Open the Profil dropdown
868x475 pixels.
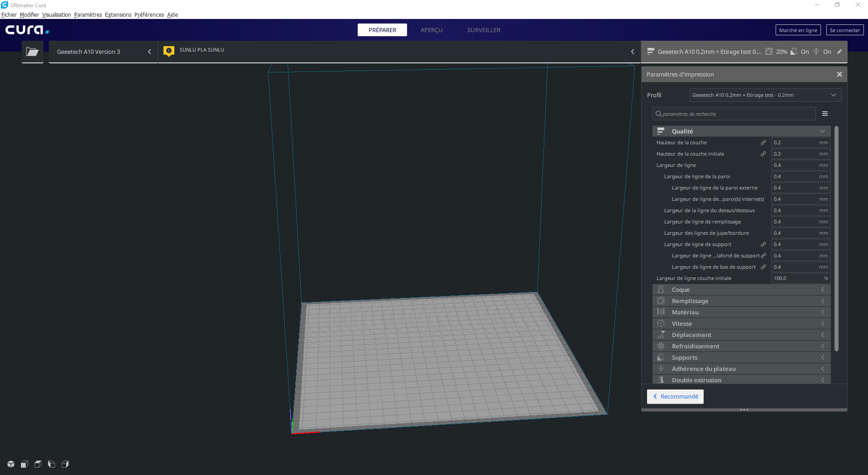[765, 95]
